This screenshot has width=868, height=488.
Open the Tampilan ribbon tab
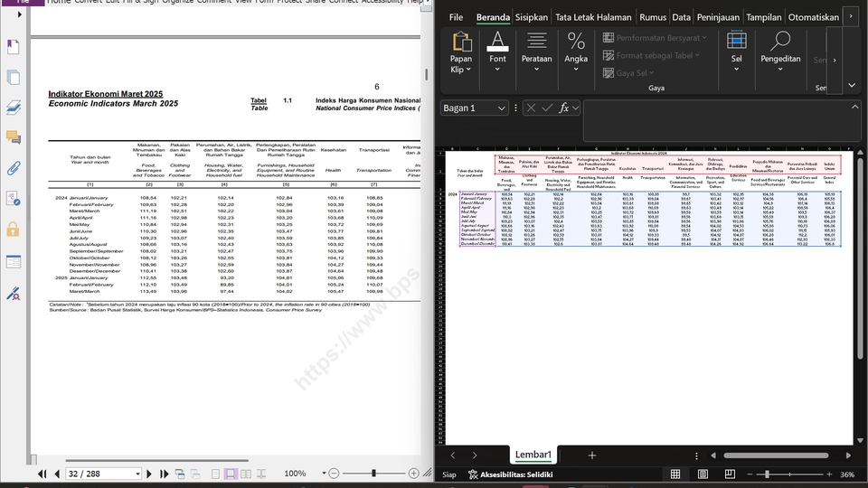[x=763, y=17]
